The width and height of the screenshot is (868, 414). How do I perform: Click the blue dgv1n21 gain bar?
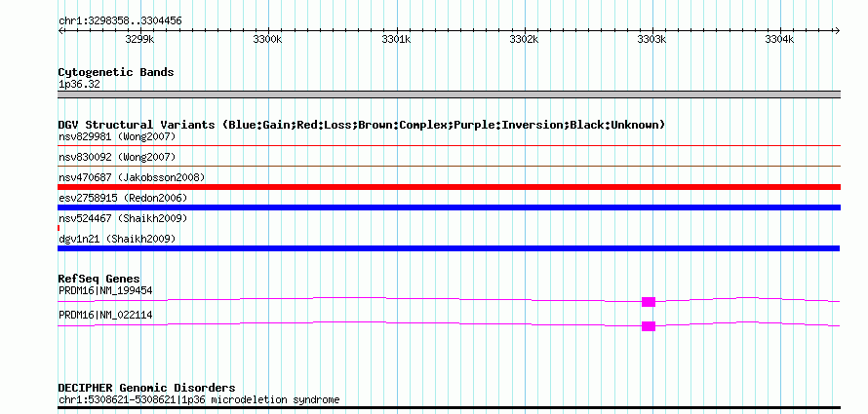[449, 248]
